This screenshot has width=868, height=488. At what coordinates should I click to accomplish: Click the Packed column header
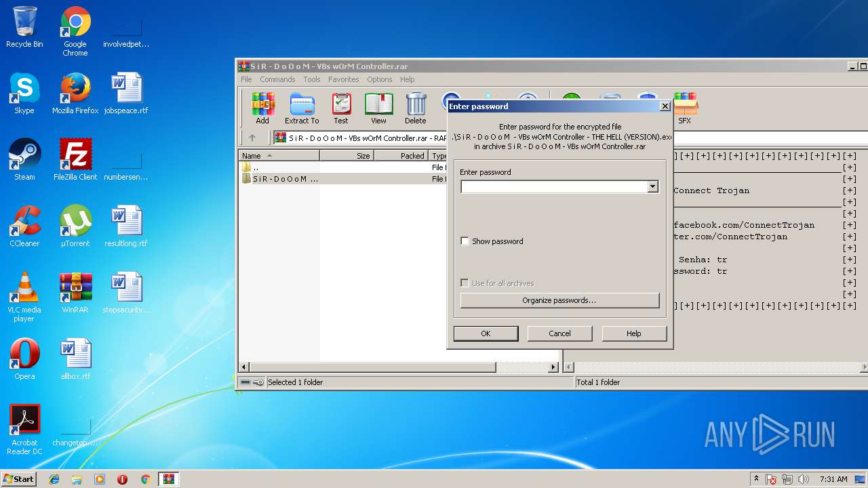[401, 156]
